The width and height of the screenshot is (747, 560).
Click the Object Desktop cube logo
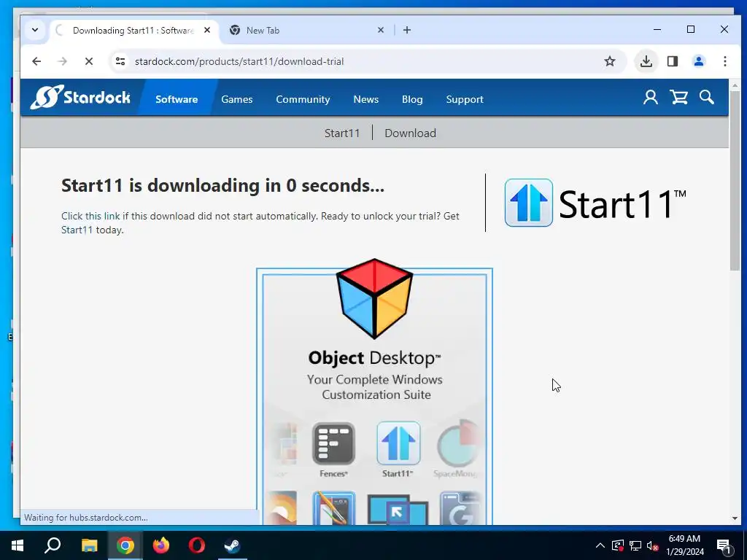(374, 298)
